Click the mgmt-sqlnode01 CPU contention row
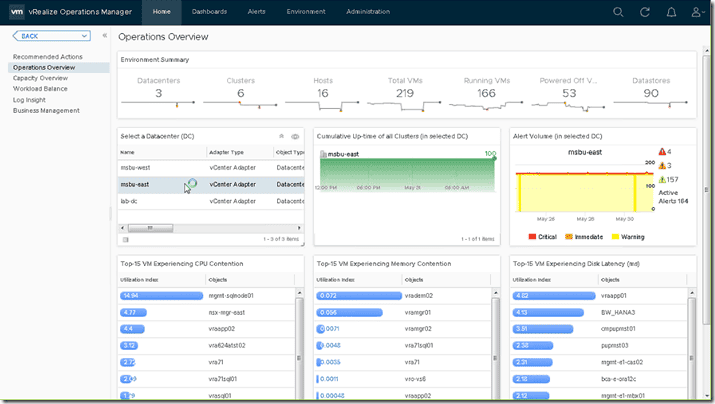Viewport: 715px width, 404px height. (207, 295)
